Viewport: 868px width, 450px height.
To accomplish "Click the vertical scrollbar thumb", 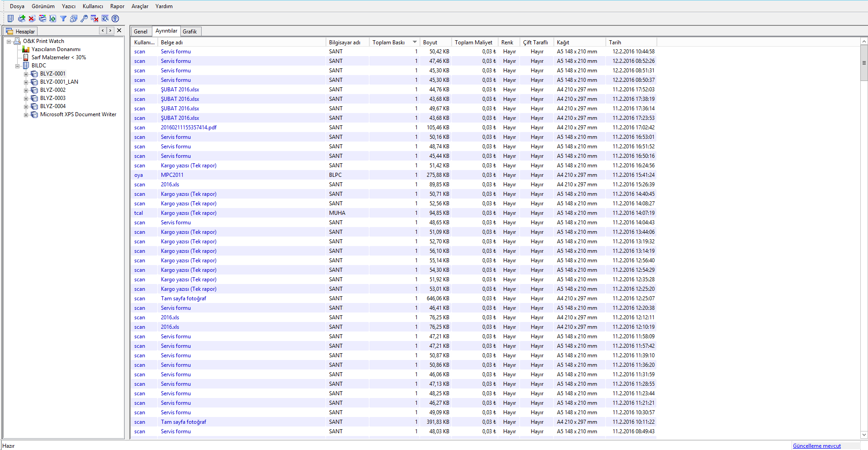I will (864, 63).
